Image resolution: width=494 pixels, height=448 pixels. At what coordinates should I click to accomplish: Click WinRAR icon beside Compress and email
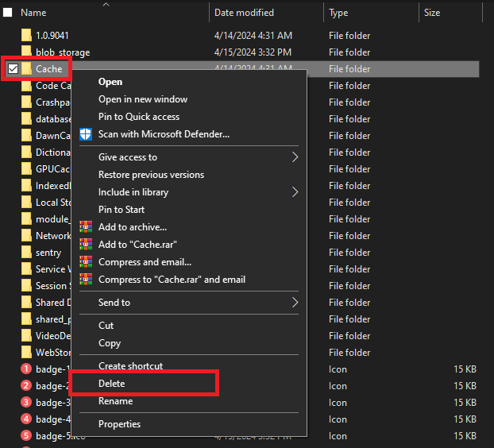tap(86, 262)
